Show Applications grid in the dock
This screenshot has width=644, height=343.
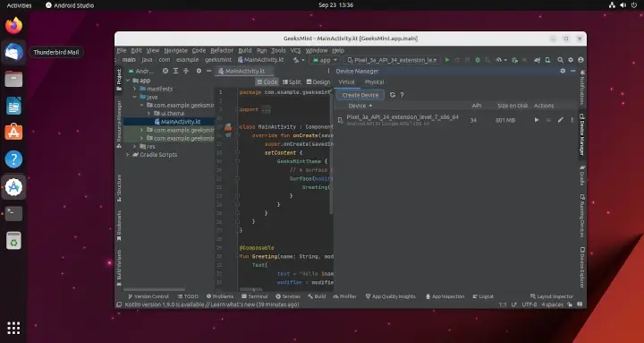(13, 328)
